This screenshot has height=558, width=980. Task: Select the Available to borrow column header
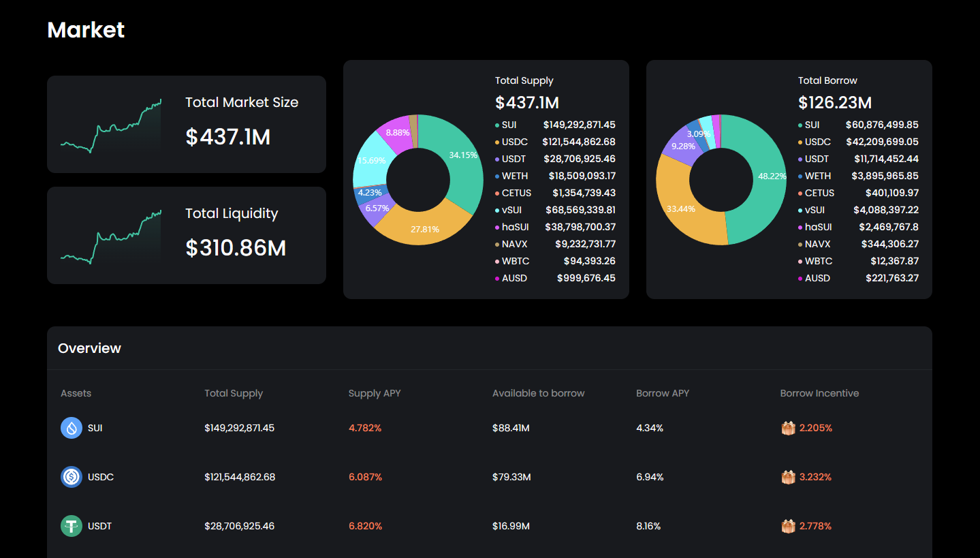coord(539,393)
